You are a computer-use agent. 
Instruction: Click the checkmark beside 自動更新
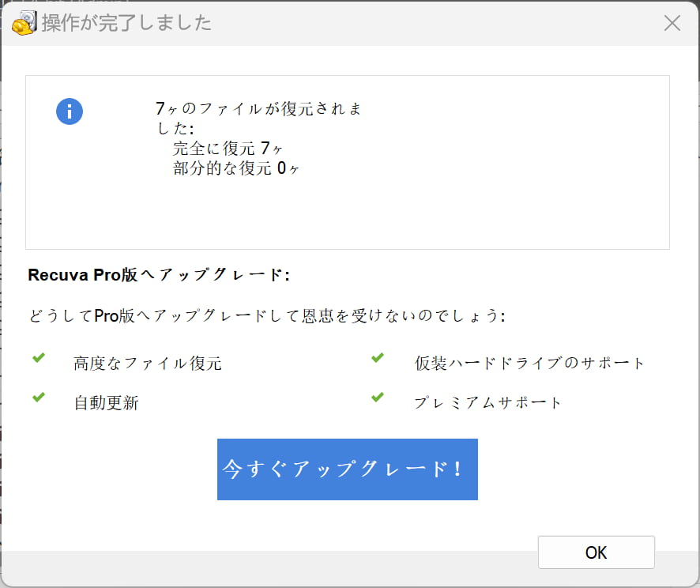click(39, 397)
